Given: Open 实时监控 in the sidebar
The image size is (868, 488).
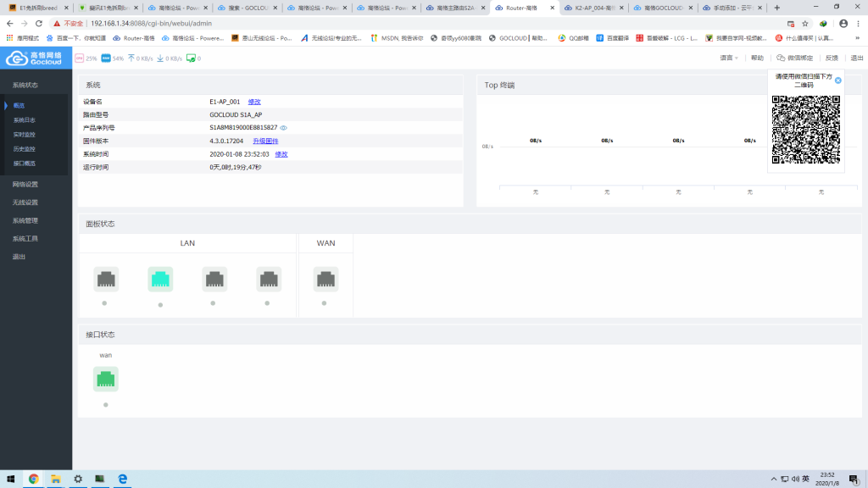Looking at the screenshot, I should click(x=25, y=134).
